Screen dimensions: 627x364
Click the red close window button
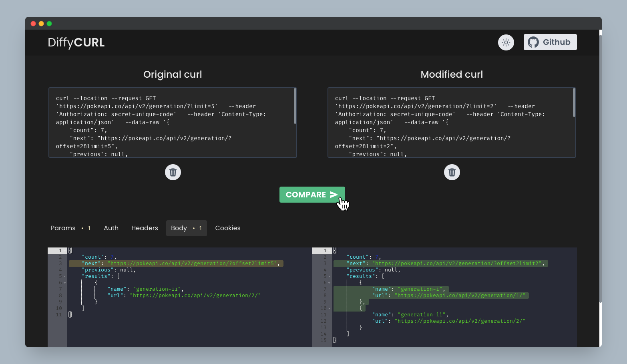33,24
